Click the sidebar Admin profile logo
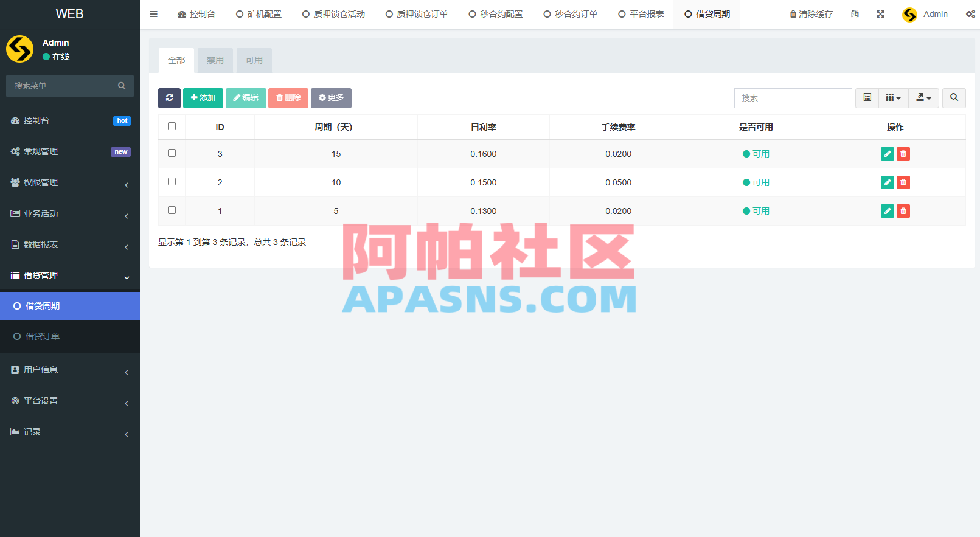Screen dimensions: 980x537 pos(20,49)
